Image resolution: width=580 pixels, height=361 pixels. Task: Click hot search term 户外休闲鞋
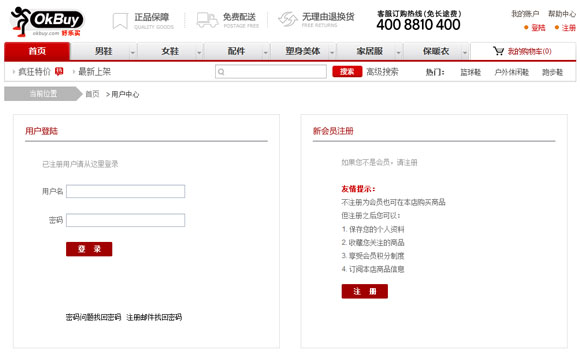(x=512, y=72)
